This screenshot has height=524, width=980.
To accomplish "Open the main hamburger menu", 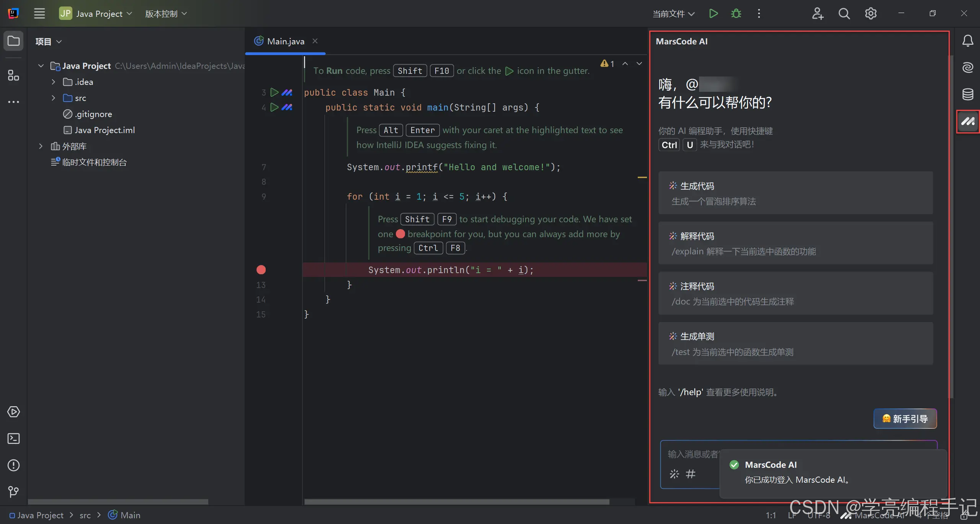I will [x=39, y=14].
